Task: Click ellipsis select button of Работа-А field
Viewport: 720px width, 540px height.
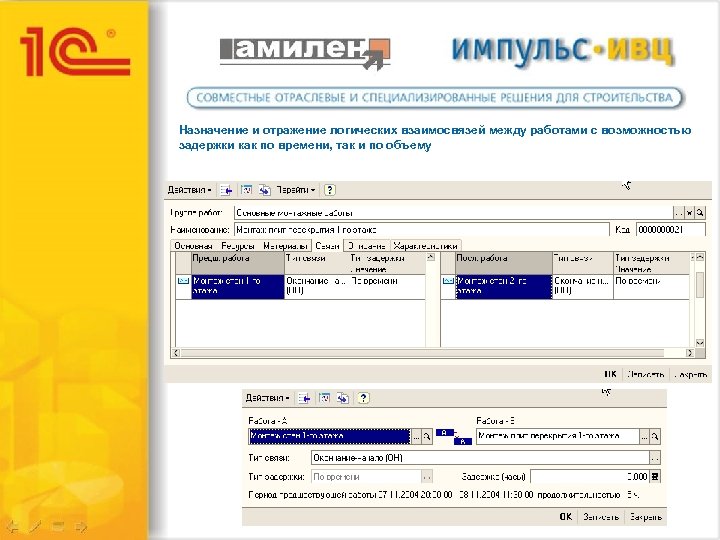Action: 416,437
